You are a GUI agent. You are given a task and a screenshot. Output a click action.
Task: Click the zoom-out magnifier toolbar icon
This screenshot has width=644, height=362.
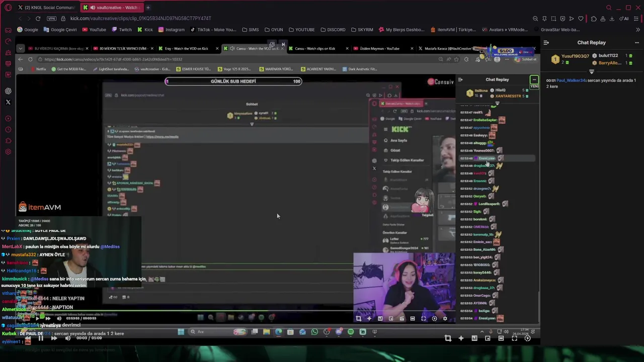(x=535, y=19)
